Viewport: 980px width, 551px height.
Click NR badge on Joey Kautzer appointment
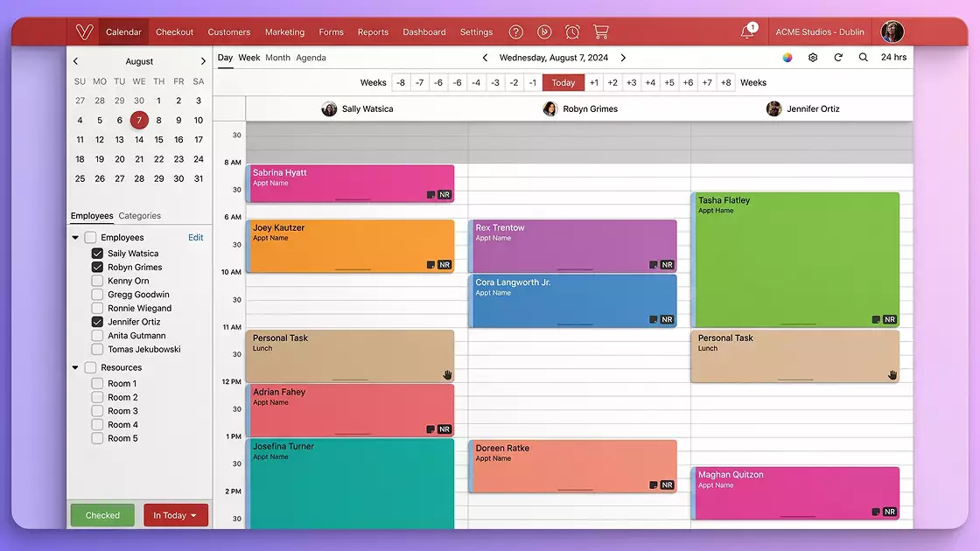tap(444, 265)
